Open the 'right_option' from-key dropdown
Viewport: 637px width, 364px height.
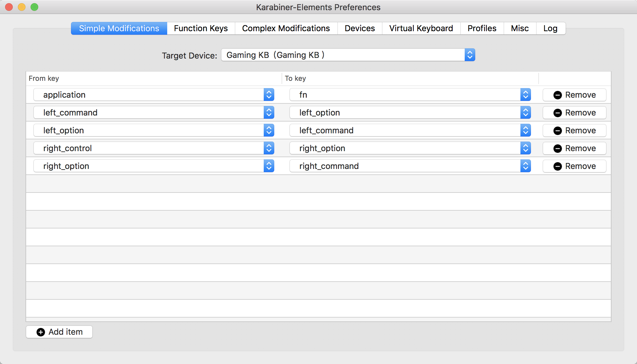(x=154, y=166)
